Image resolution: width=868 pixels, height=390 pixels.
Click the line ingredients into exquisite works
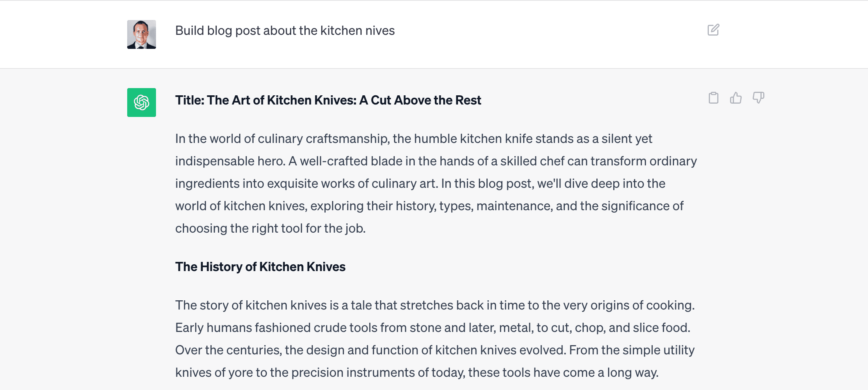420,183
